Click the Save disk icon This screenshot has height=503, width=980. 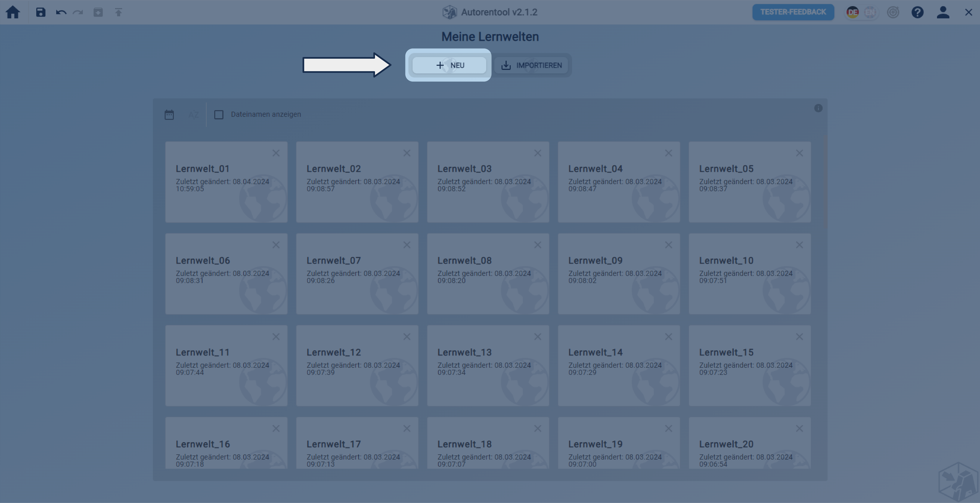point(41,12)
